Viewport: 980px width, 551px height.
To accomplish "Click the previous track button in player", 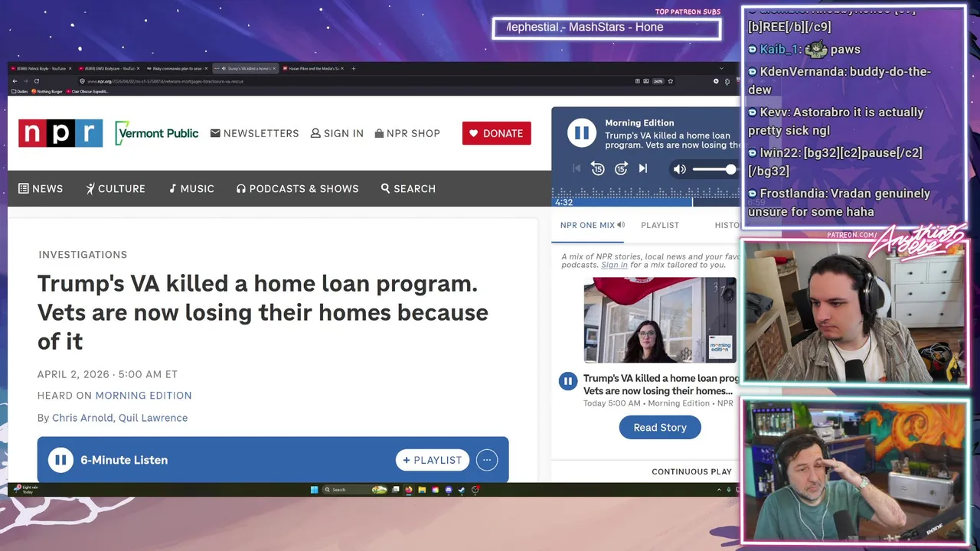I will pos(577,169).
